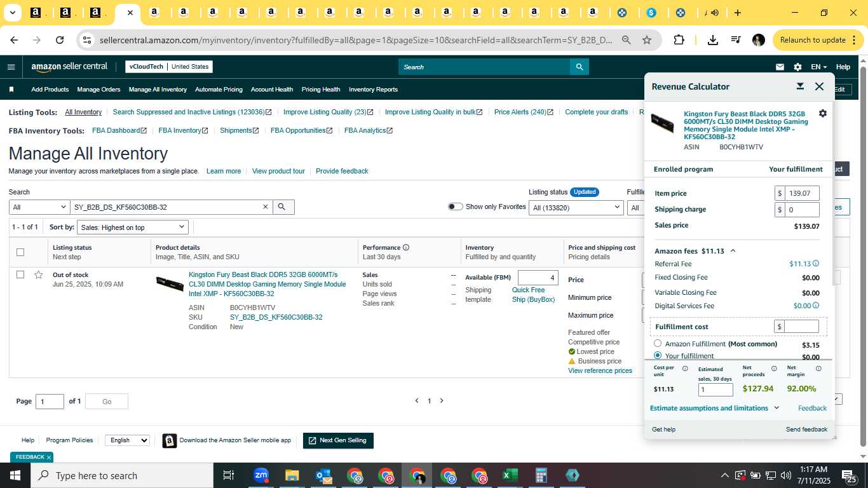Screen dimensions: 868x488
Task: Open Zoom from the taskbar
Action: click(261, 475)
